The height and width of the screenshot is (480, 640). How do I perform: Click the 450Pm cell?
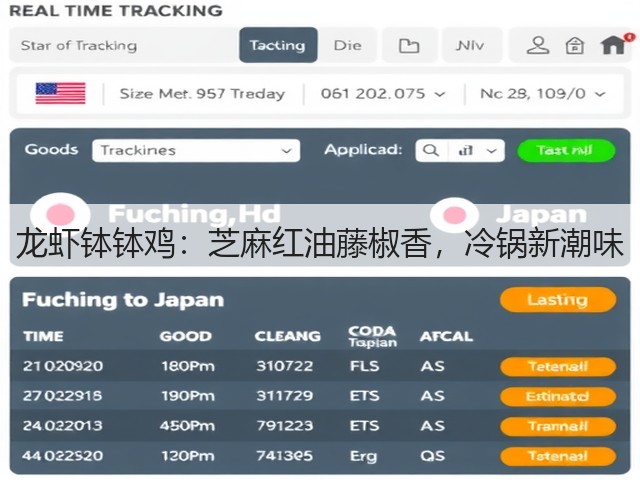[187, 426]
